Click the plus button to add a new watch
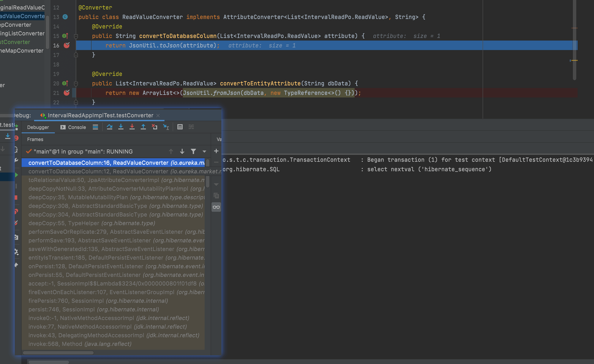594x364 pixels. [x=216, y=151]
